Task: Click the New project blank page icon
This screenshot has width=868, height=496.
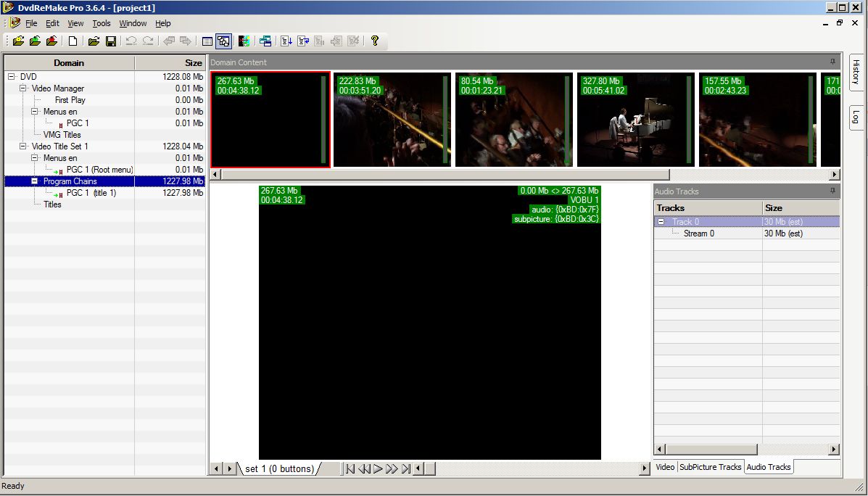Action: click(x=73, y=41)
